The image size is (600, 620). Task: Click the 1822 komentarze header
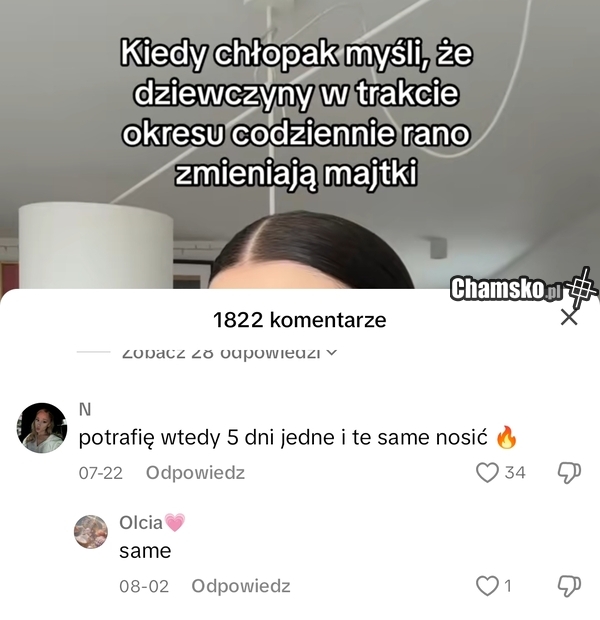pos(299,320)
